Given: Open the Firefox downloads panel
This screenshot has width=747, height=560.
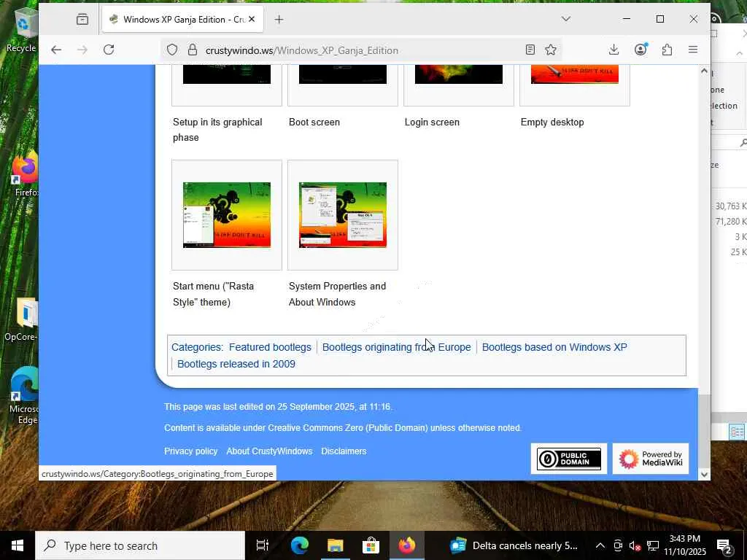Looking at the screenshot, I should coord(614,50).
